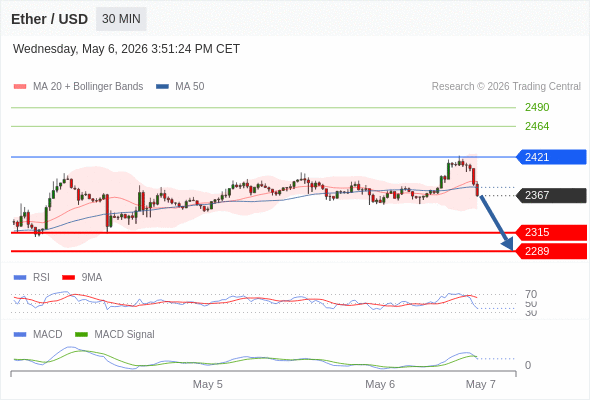Click the May 7 date axis label
This screenshot has width=590, height=400.
coord(481,384)
